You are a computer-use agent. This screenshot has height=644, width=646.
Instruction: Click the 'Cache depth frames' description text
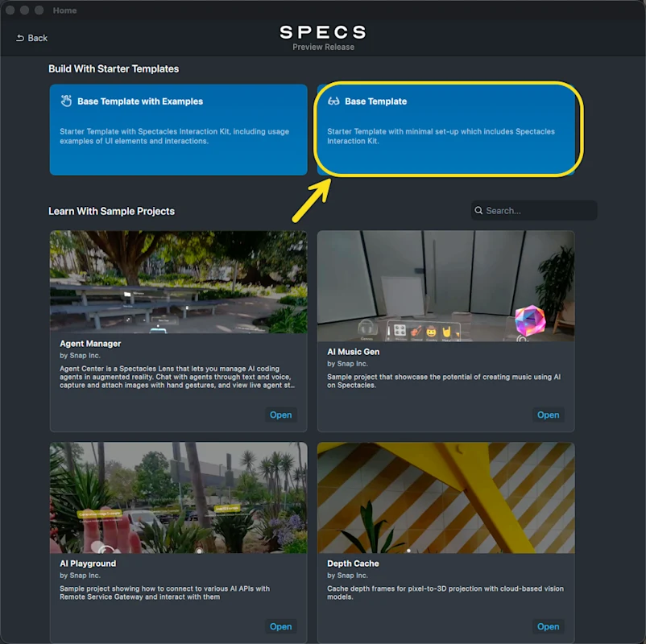click(x=445, y=592)
